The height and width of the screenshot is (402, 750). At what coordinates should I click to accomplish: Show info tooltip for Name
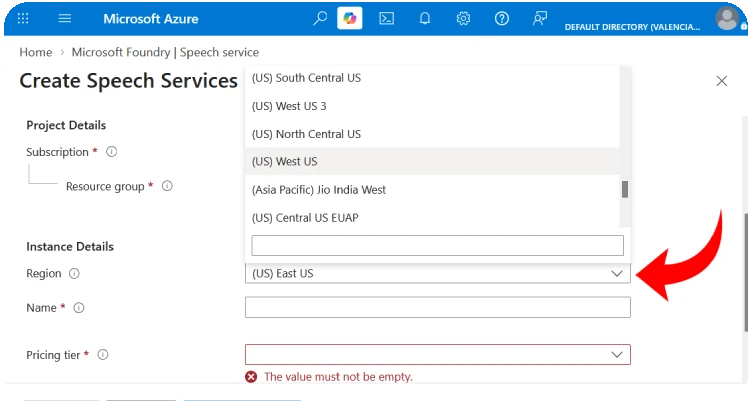[79, 308]
